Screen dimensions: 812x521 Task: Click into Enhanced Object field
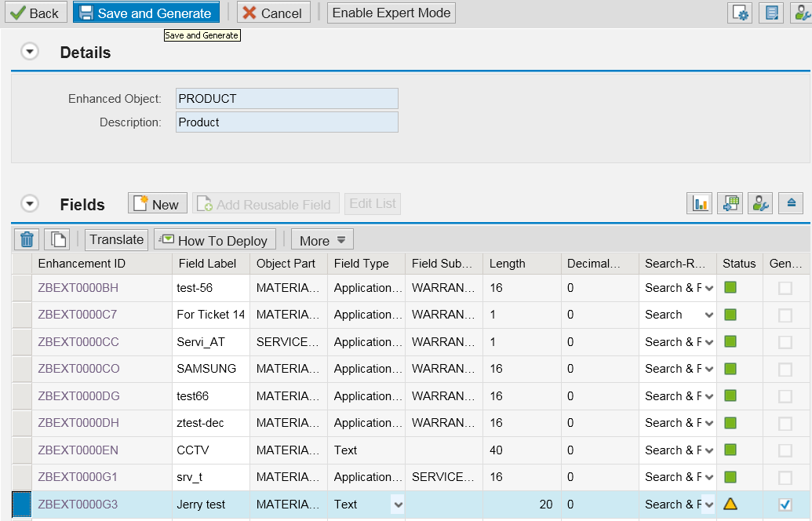point(287,98)
